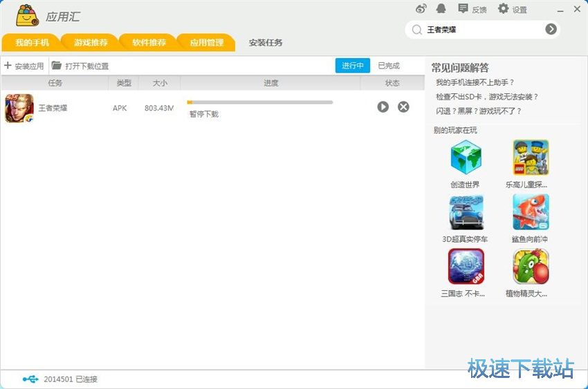
Task: Click the 鲨鱼向前冲 label
Action: 530,239
